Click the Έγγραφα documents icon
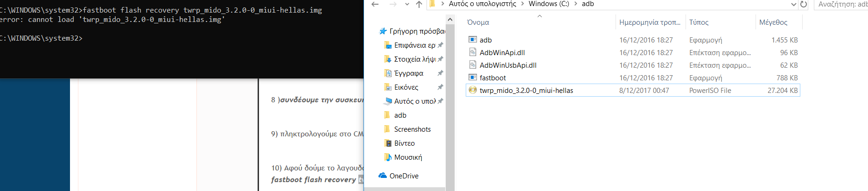The image size is (868, 191). tap(387, 73)
